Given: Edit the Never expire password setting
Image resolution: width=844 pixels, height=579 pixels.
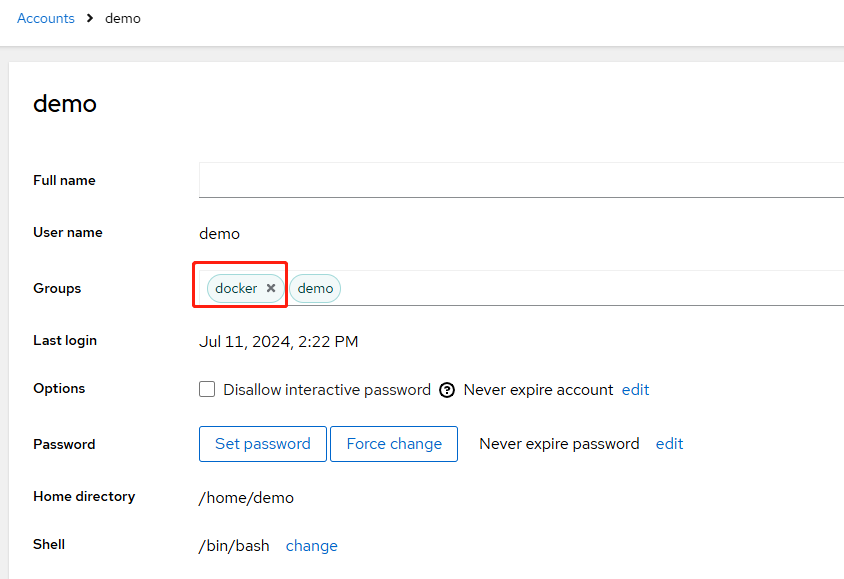Looking at the screenshot, I should click(669, 443).
